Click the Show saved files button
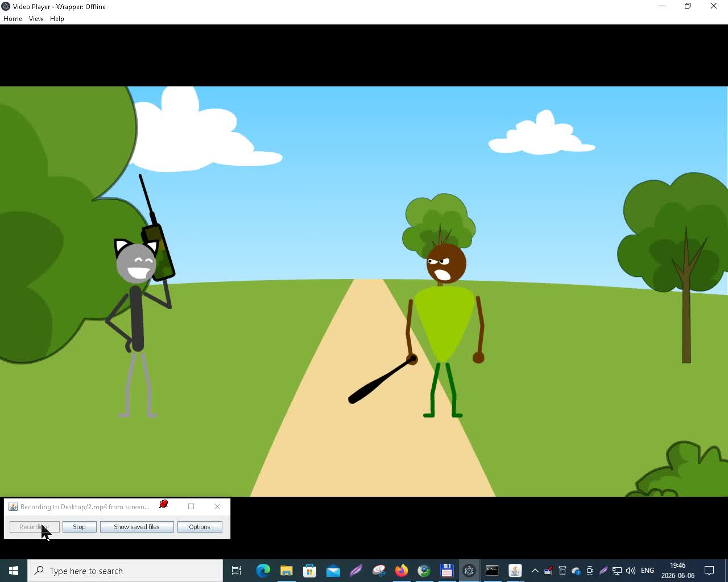728x582 pixels. pyautogui.click(x=136, y=527)
